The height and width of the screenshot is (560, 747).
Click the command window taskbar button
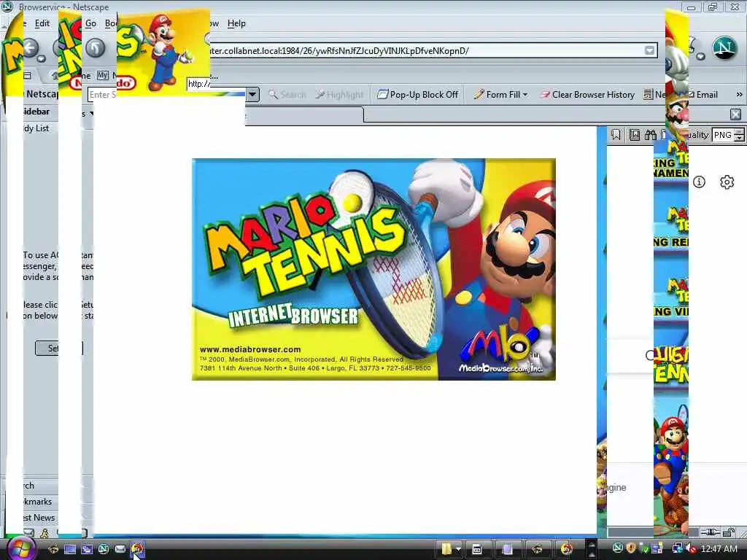pos(477,549)
